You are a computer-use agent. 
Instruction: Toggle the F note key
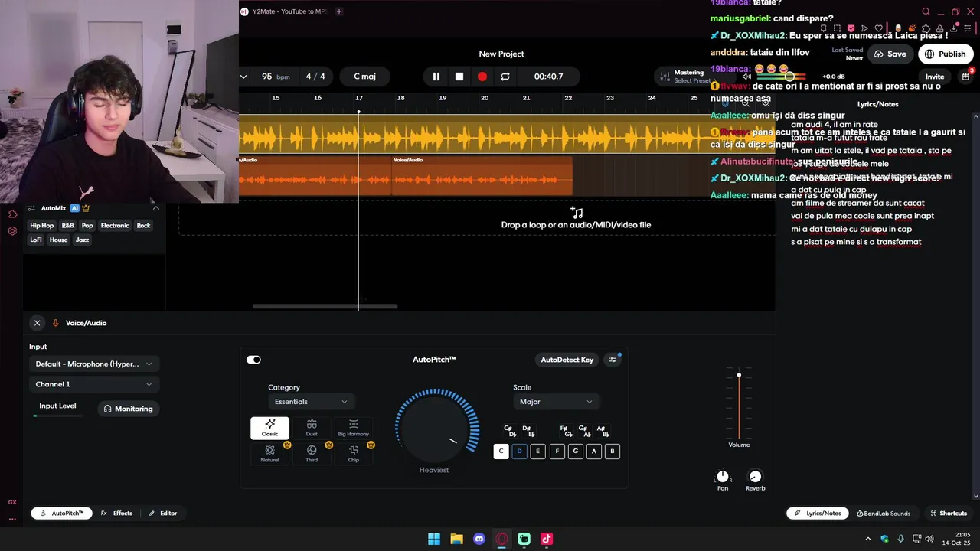tap(557, 452)
